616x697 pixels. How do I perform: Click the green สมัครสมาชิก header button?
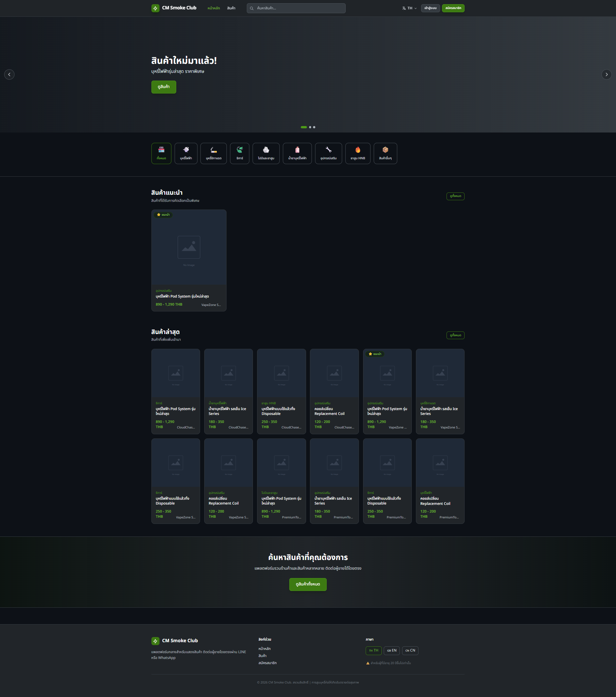click(x=453, y=8)
